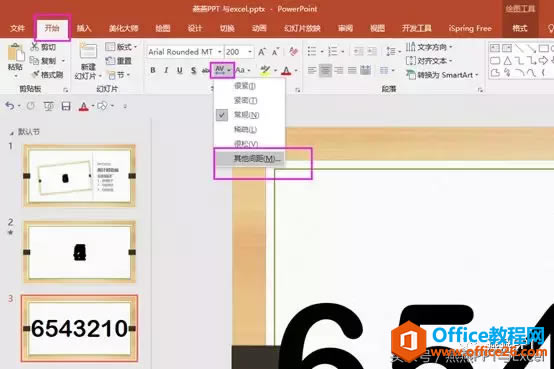This screenshot has width=554, height=369.
Task: Expand the font size 200 dropdown
Action: tap(250, 52)
